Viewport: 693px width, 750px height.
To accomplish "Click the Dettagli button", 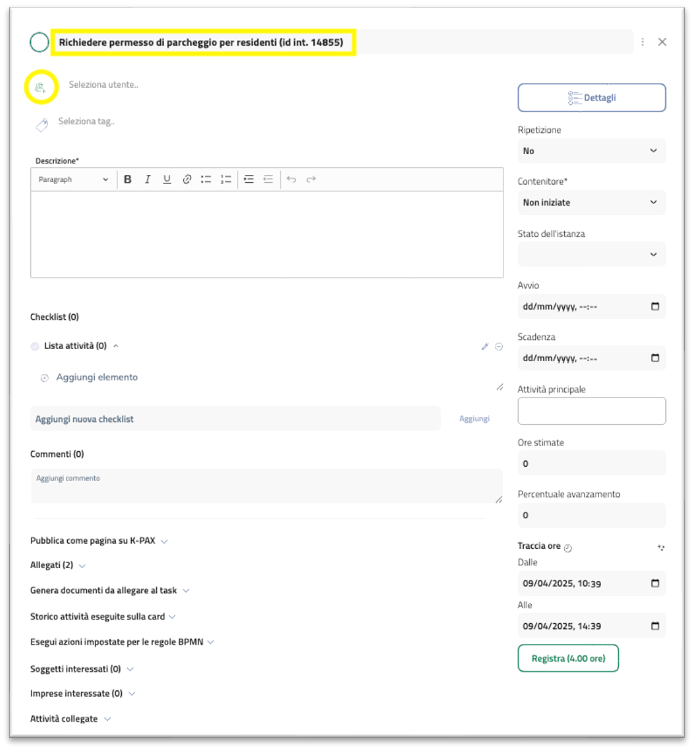I will (x=591, y=98).
